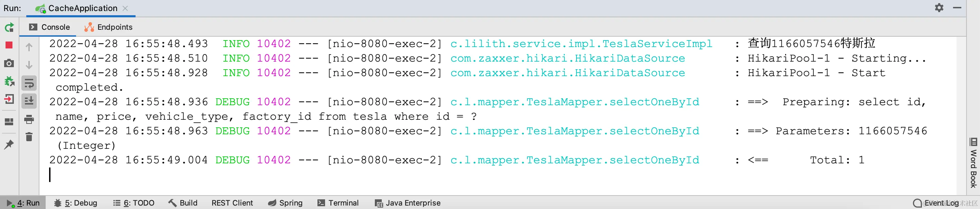Screen dimensions: 980x209
Task: Click the Chinese query message for Tesla 1166057546
Action: [812, 43]
